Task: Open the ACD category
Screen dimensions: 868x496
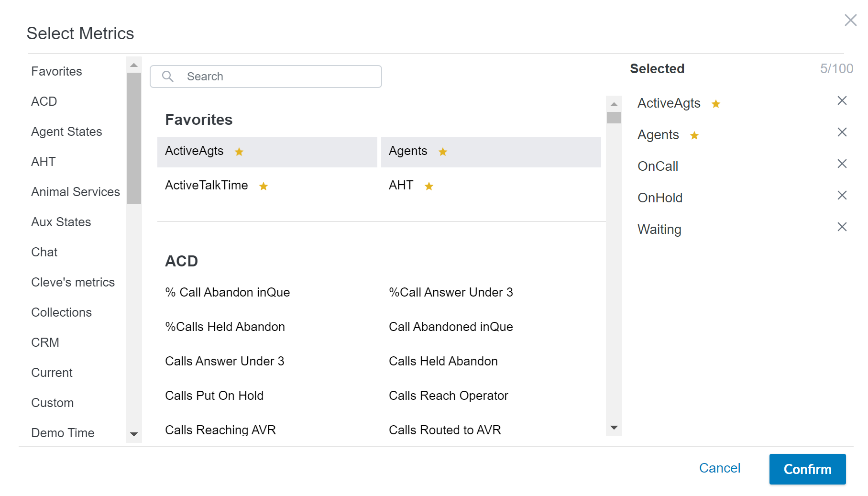Action: [x=44, y=101]
